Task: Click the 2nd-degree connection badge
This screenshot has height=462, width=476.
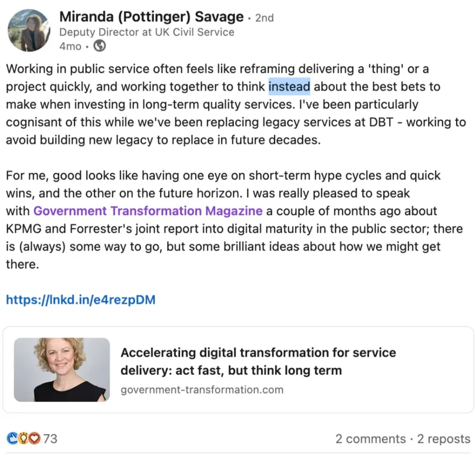Action: tap(264, 18)
